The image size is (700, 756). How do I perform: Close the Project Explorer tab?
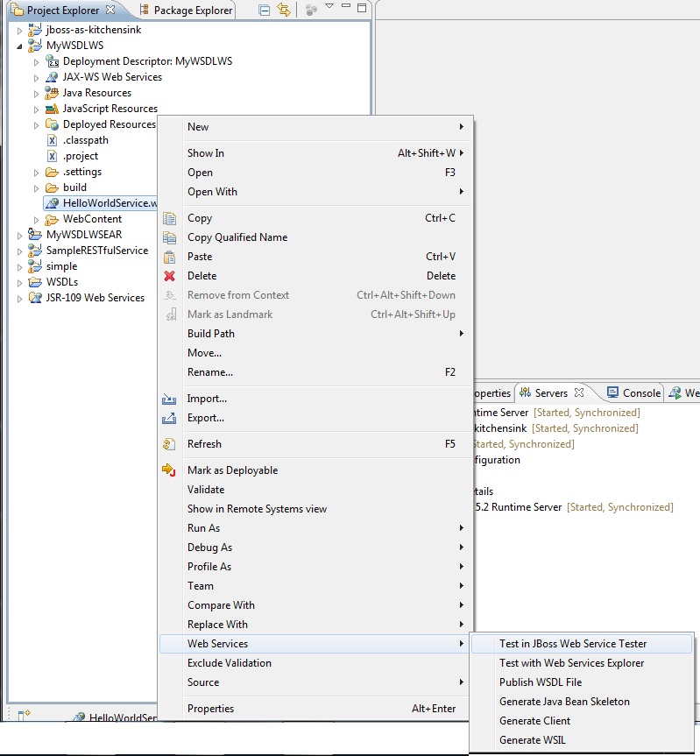tap(110, 10)
